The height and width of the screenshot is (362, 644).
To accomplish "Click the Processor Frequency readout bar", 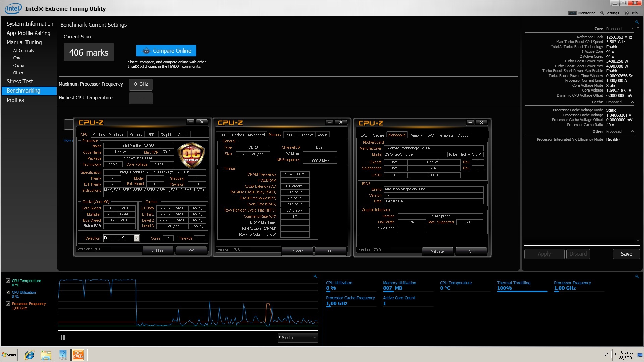I will (x=579, y=291).
